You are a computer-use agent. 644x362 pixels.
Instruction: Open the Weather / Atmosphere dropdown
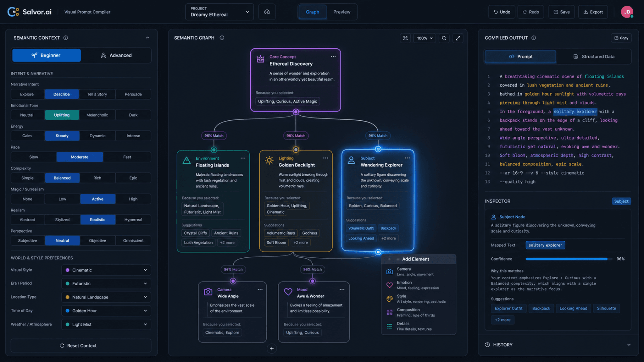(x=106, y=324)
